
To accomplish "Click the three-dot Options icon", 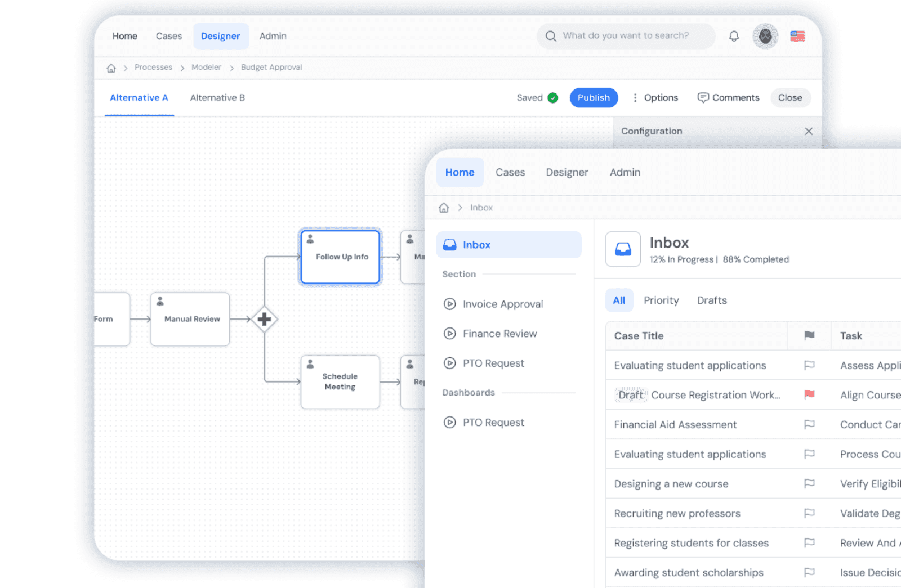I will click(x=634, y=97).
